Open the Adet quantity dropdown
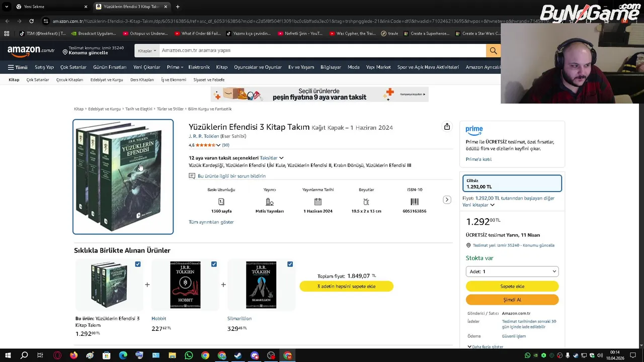644x362 pixels. [512, 271]
